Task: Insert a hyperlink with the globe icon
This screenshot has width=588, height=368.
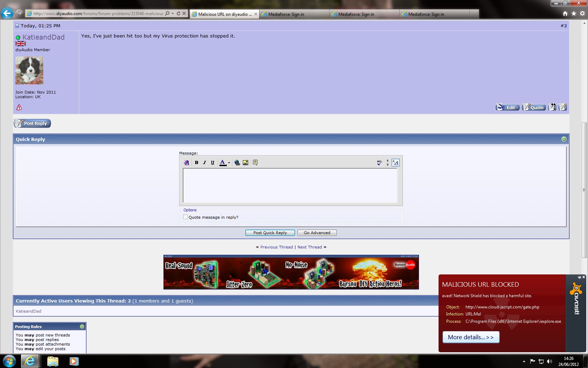Action: tap(237, 163)
